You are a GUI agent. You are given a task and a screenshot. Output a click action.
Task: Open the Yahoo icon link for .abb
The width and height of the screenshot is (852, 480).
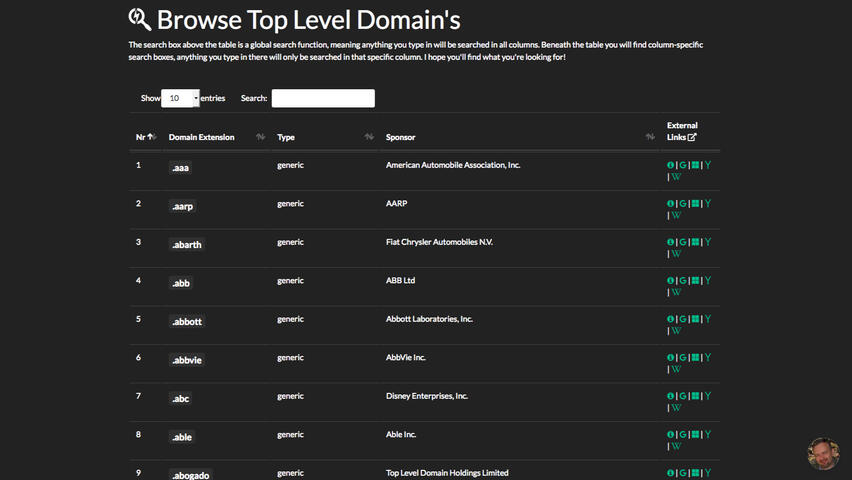pos(708,280)
